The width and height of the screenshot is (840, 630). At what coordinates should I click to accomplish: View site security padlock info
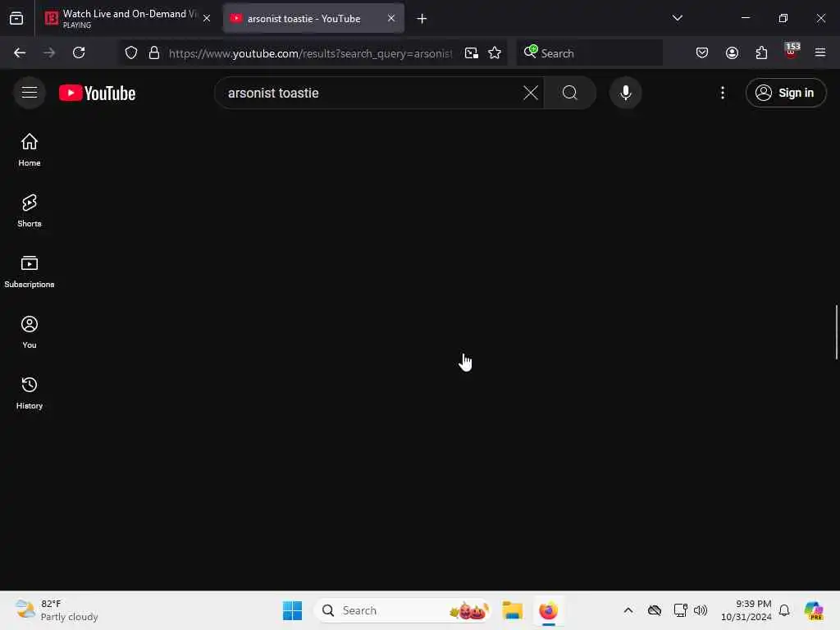[x=153, y=52]
